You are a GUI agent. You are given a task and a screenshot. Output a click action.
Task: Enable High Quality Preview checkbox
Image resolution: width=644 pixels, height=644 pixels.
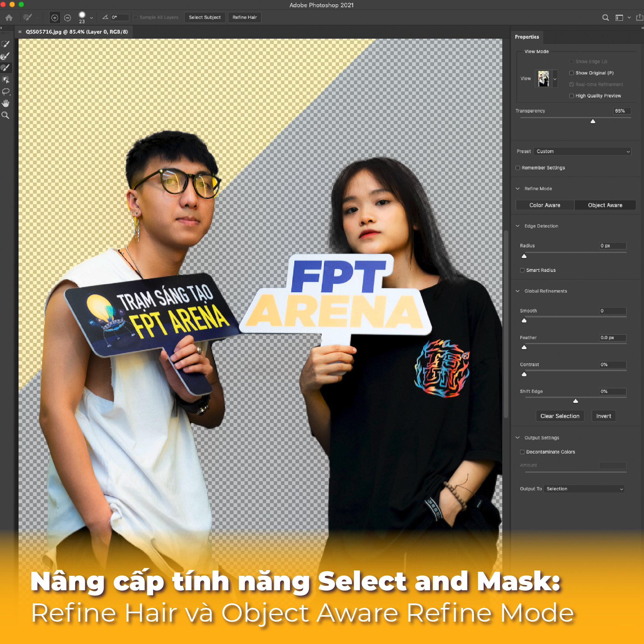(571, 96)
